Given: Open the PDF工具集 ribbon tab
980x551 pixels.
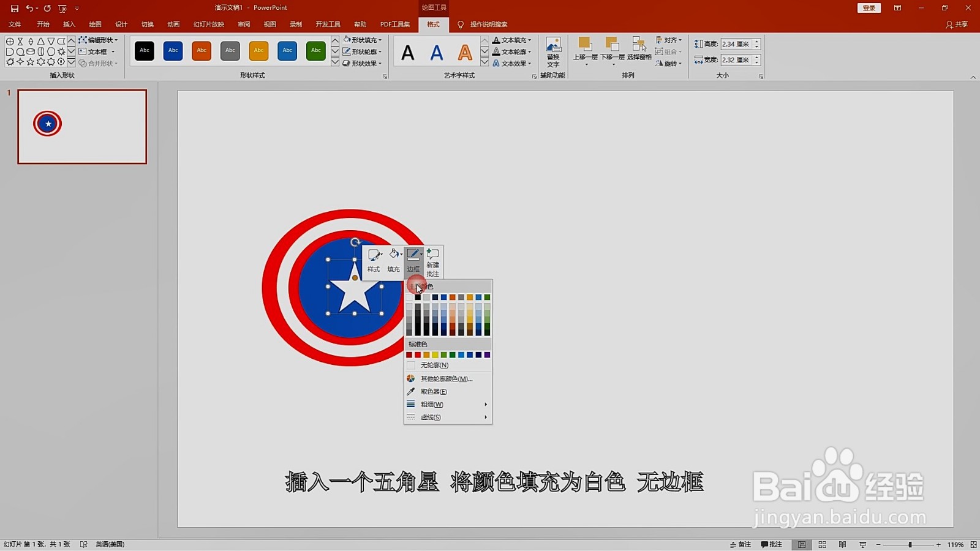Looking at the screenshot, I should click(395, 24).
